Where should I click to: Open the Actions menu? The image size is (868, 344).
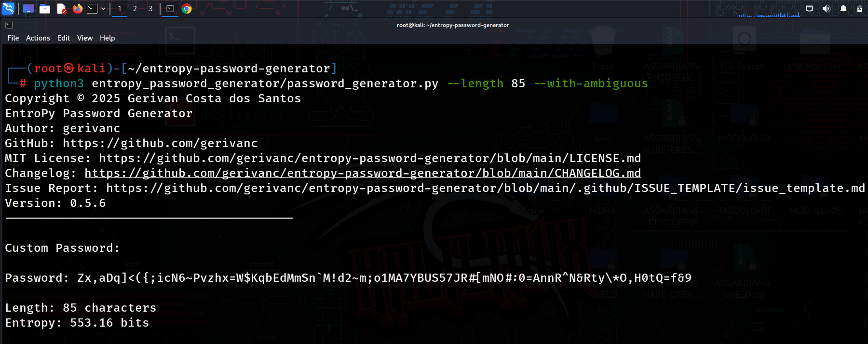click(x=38, y=38)
